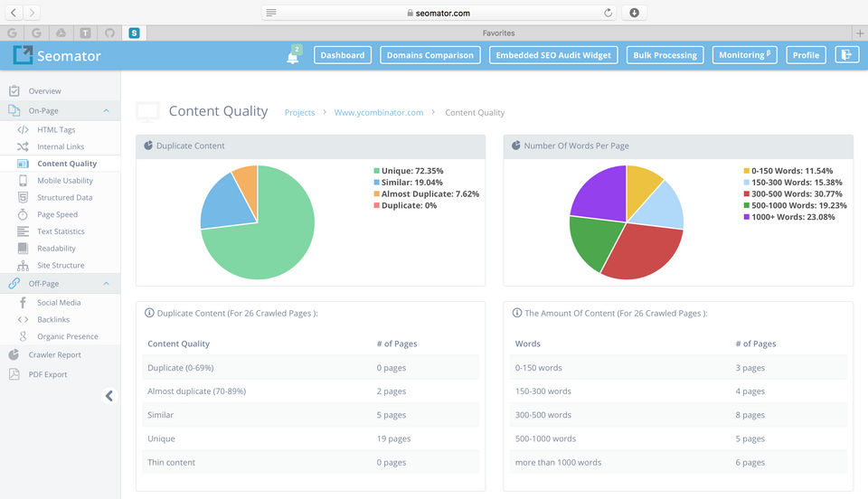868x499 pixels.
Task: Click the Bulk Processing button
Action: [x=665, y=55]
